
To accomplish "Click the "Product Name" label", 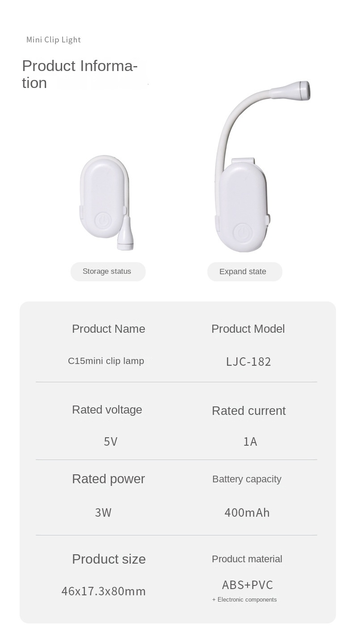I will [x=109, y=329].
